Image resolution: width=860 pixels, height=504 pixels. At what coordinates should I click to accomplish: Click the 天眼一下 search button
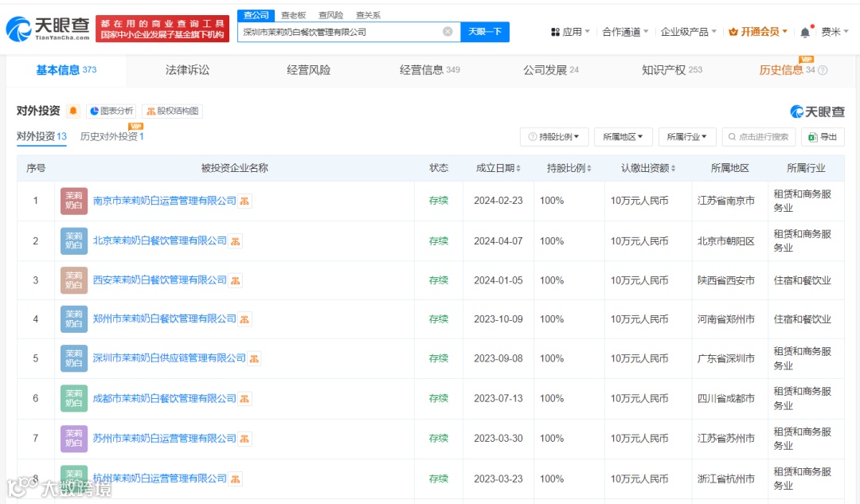point(485,32)
